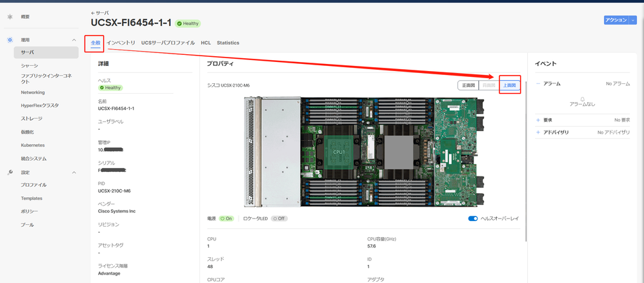The height and width of the screenshot is (283, 644).
Task: Click the 運用 operations gear icon
Action: tap(10, 40)
